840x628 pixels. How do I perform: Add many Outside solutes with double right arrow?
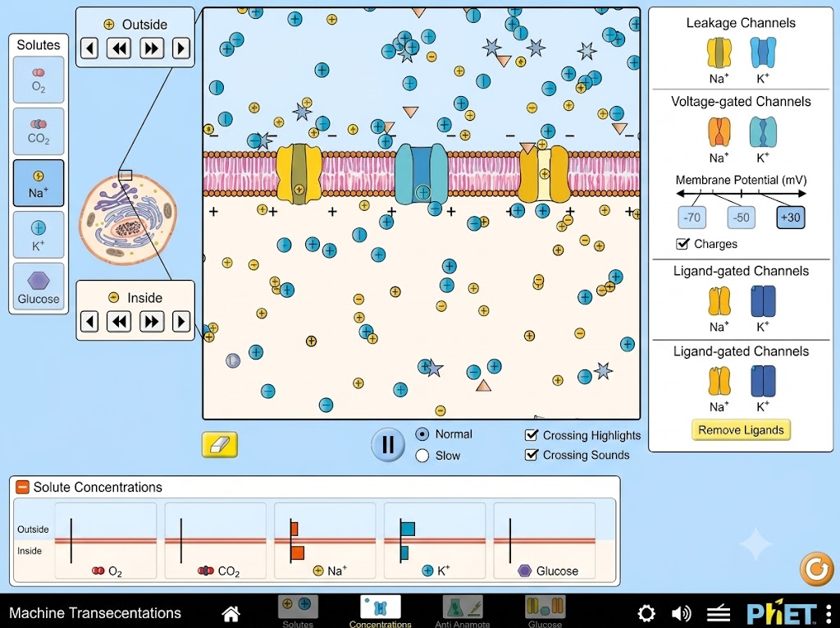152,48
